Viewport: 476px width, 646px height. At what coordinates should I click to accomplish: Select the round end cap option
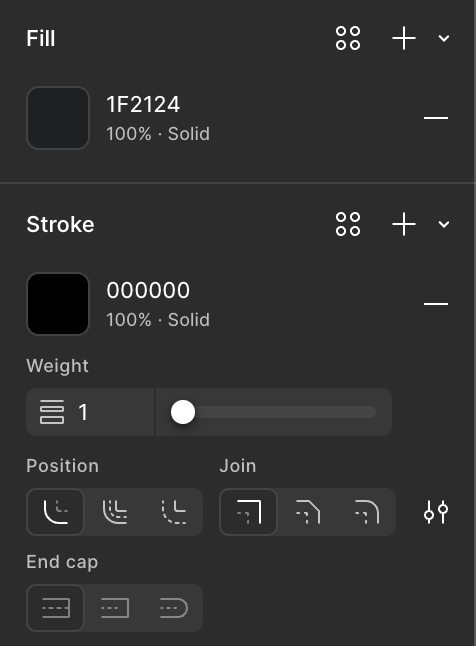(x=174, y=608)
